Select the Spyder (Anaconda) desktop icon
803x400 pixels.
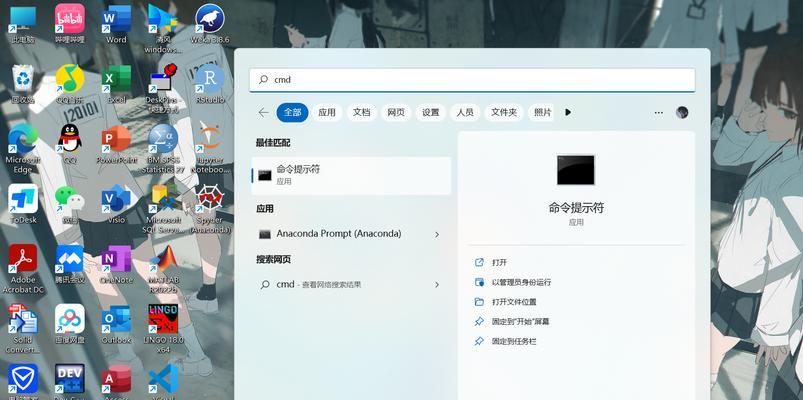pyautogui.click(x=209, y=209)
